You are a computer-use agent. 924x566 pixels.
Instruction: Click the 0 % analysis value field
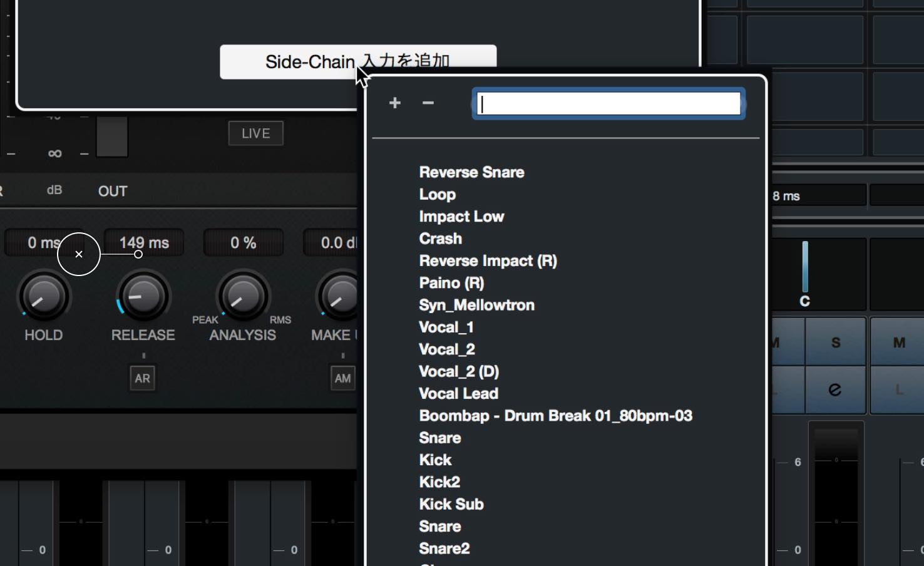(244, 243)
